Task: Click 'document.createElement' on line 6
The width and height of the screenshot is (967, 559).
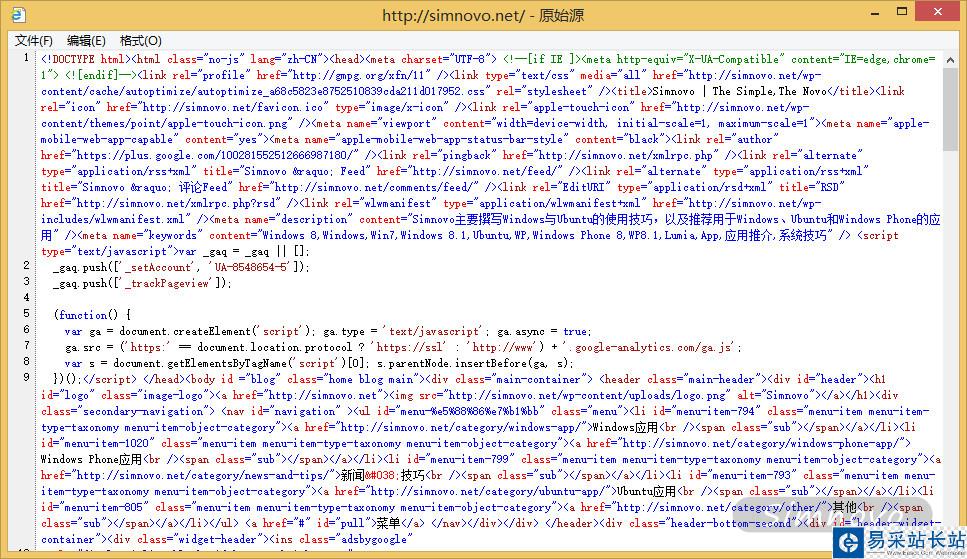Action: (187, 331)
